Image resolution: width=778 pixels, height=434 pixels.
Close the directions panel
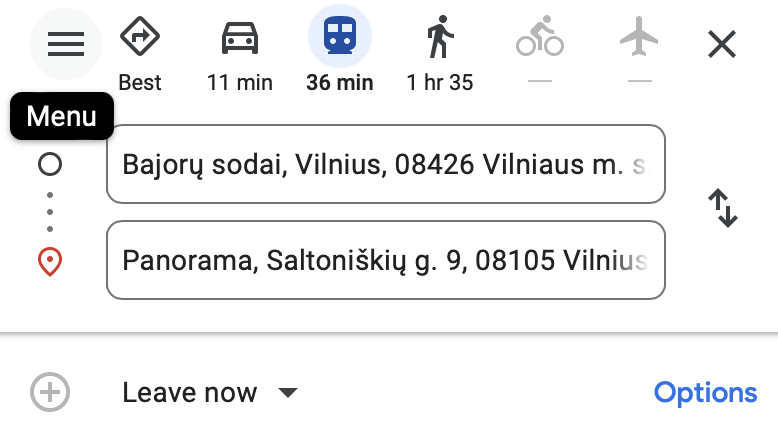[x=721, y=43]
